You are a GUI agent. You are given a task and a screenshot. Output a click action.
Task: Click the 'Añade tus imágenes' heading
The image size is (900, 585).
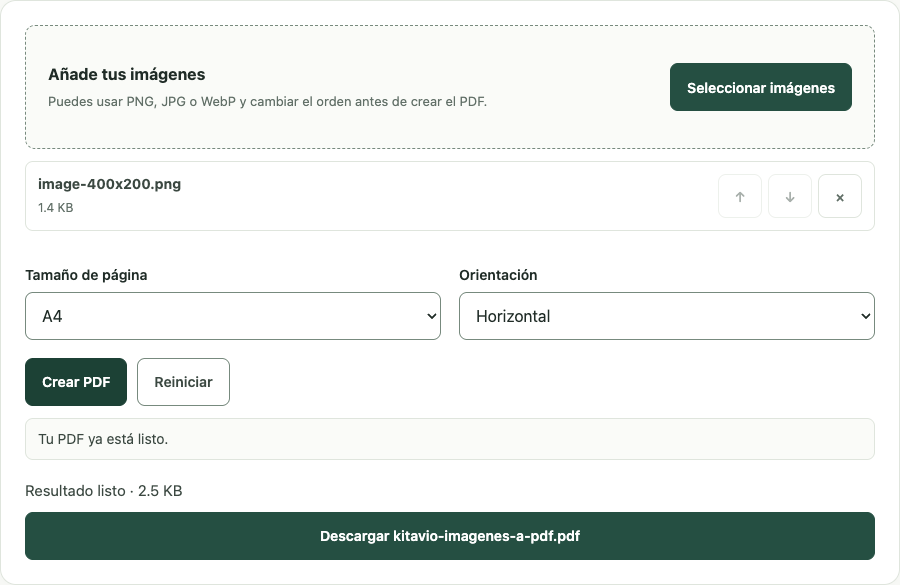[x=127, y=75]
